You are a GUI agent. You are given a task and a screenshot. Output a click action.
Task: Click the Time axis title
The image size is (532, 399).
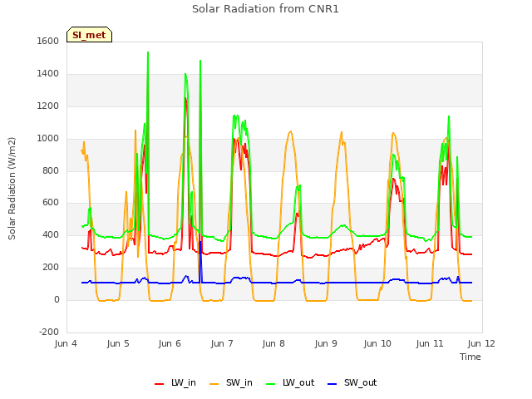click(470, 357)
